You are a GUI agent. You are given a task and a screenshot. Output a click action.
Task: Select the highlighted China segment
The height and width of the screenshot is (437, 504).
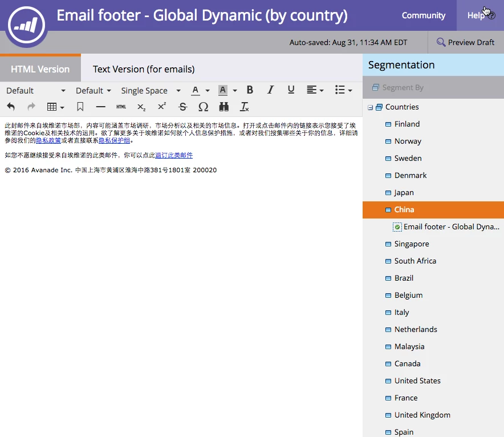(x=433, y=209)
